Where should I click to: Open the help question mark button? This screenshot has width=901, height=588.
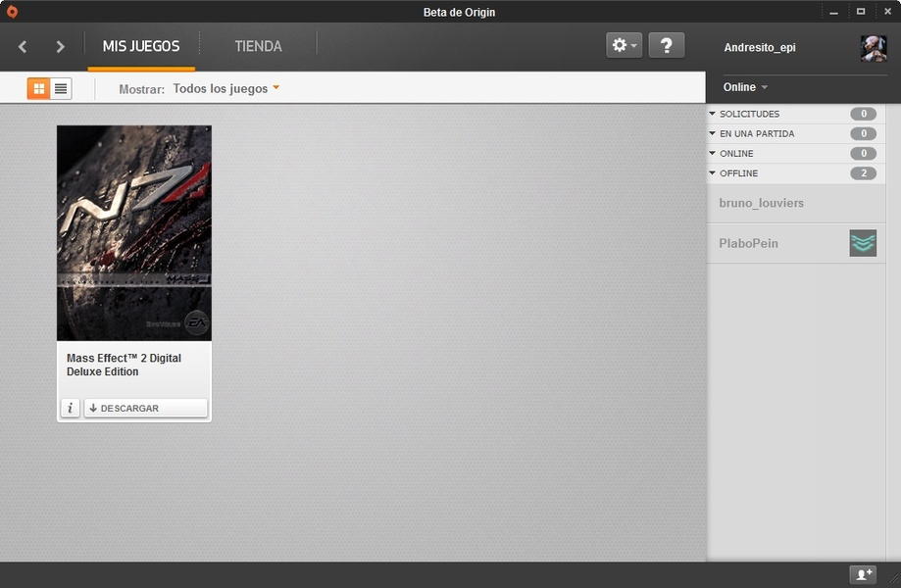[667, 46]
